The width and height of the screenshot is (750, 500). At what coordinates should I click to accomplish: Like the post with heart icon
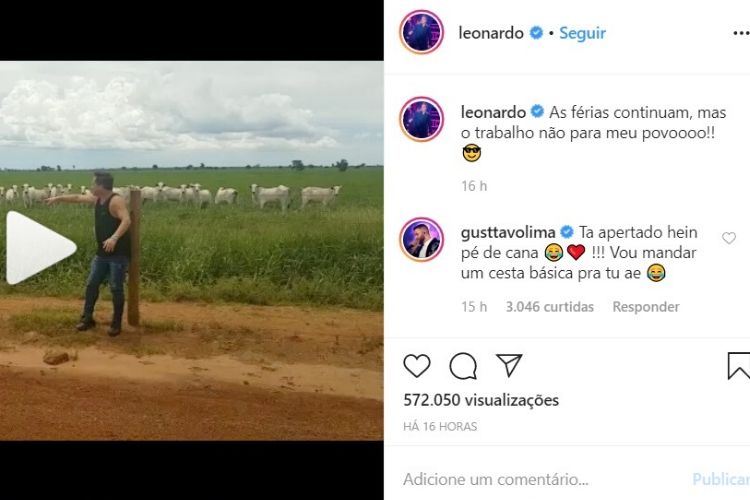(x=417, y=366)
